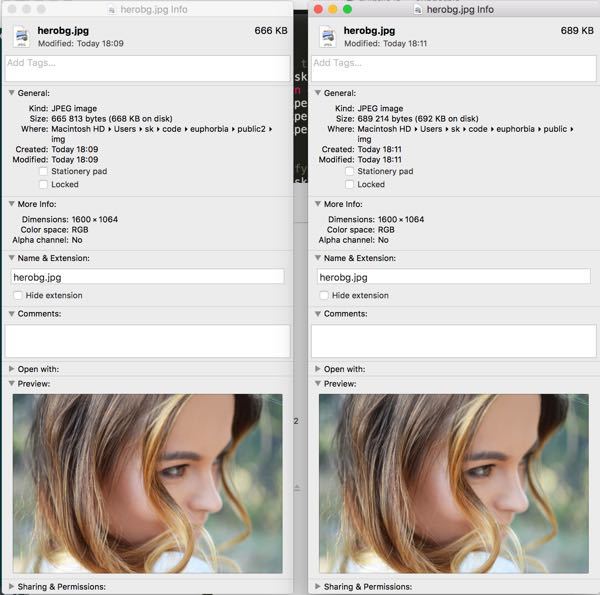Toggle Hide extension in left Info window
This screenshot has height=595, width=600.
pos(18,295)
